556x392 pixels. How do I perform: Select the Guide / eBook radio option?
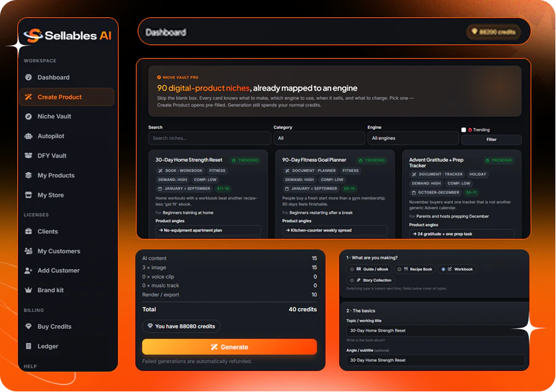[352, 269]
